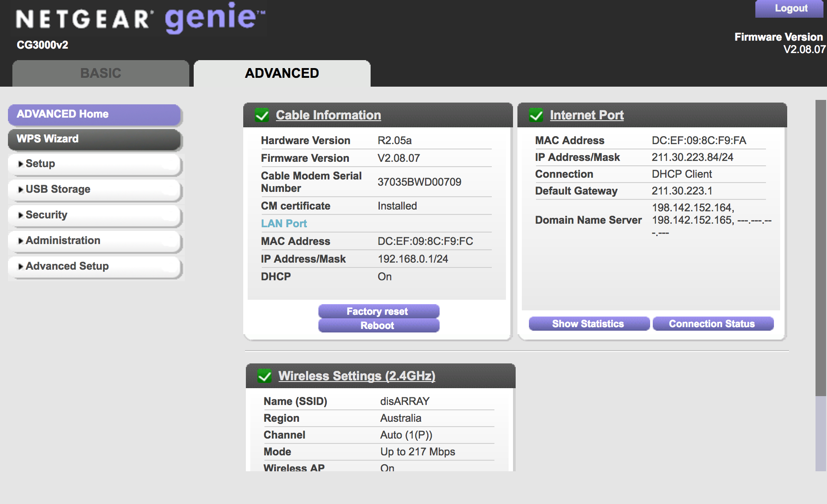The image size is (827, 504).
Task: Click the LAN Port label
Action: click(284, 223)
